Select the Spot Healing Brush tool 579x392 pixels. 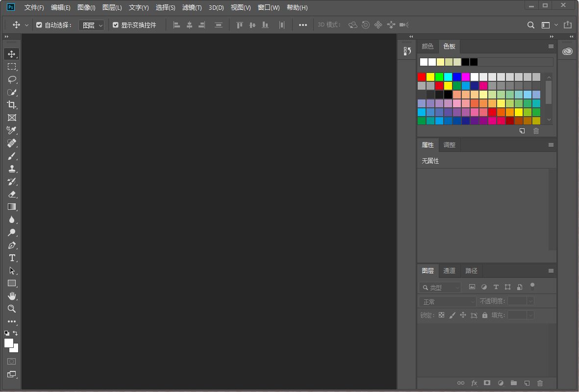(12, 143)
